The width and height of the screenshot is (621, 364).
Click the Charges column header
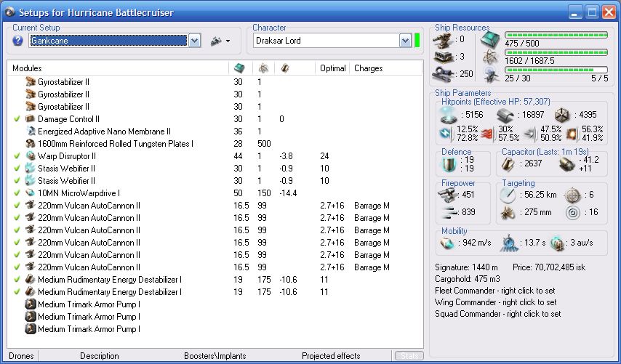tap(385, 68)
